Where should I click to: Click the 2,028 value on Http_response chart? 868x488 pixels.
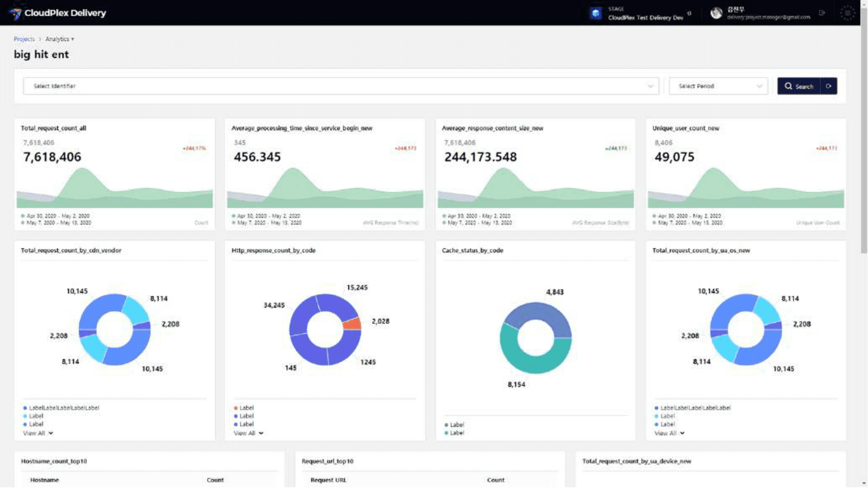[x=380, y=321]
